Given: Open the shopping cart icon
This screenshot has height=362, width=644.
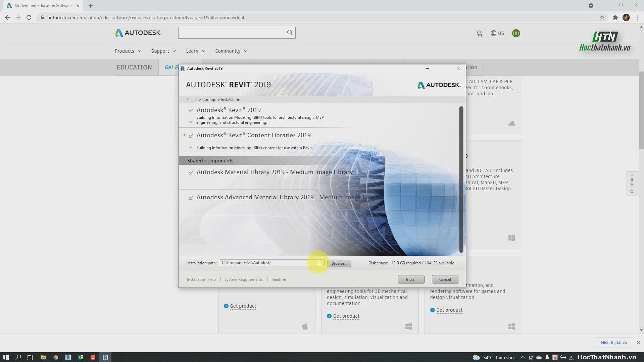Looking at the screenshot, I should pos(479,33).
